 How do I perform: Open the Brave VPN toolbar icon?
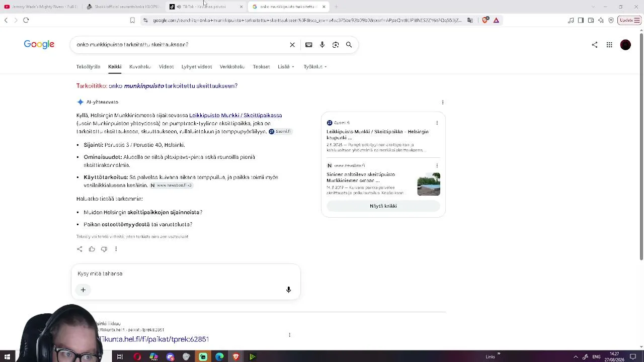[611, 20]
